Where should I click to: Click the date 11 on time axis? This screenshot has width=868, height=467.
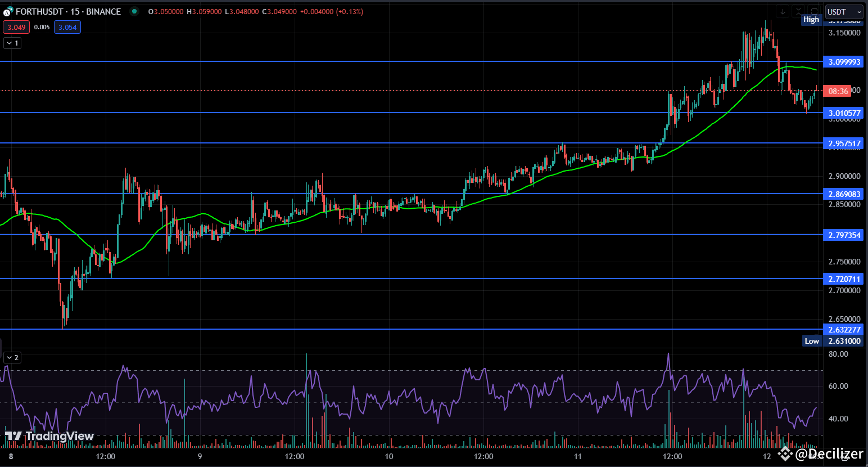click(x=577, y=456)
